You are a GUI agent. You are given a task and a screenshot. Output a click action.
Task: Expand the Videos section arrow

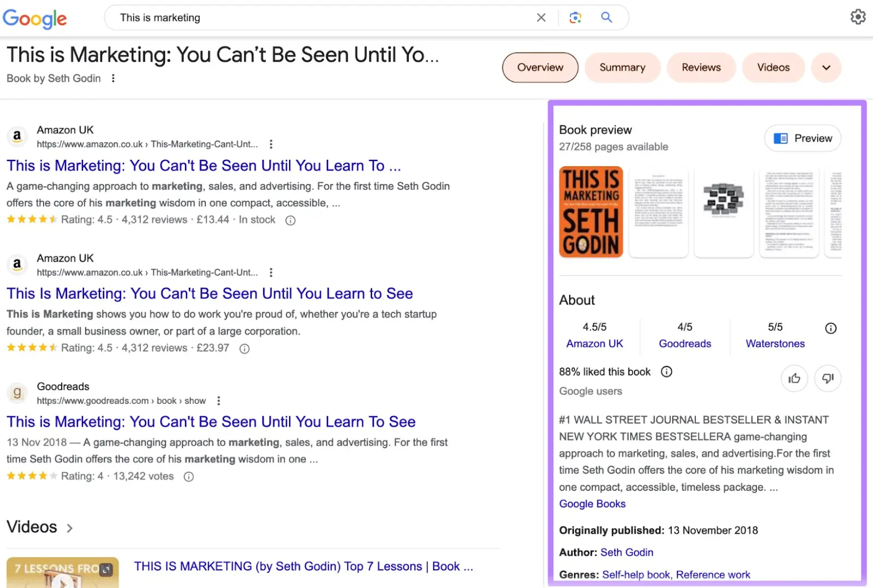pyautogui.click(x=69, y=528)
